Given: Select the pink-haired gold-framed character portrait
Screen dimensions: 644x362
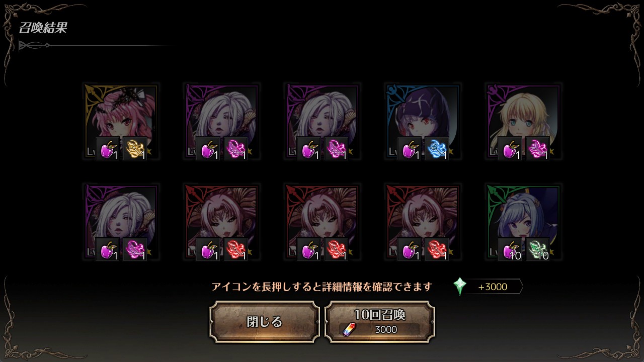Looking at the screenshot, I should pos(121,122).
